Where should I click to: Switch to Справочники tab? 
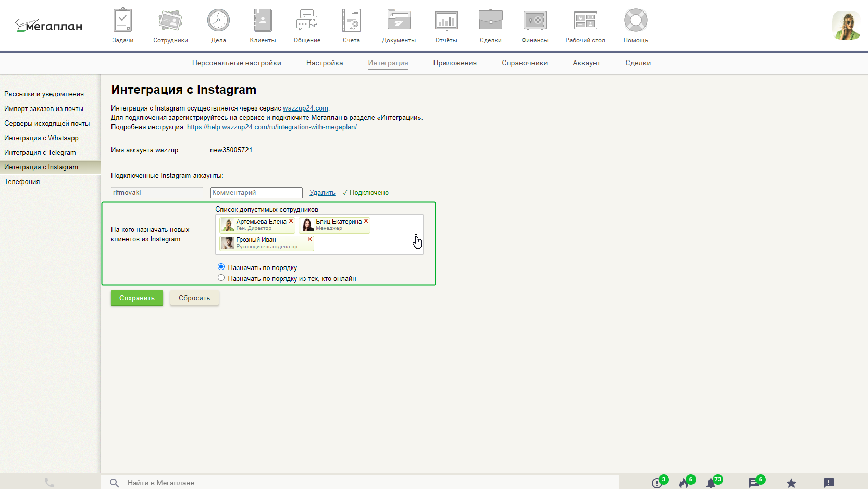525,63
